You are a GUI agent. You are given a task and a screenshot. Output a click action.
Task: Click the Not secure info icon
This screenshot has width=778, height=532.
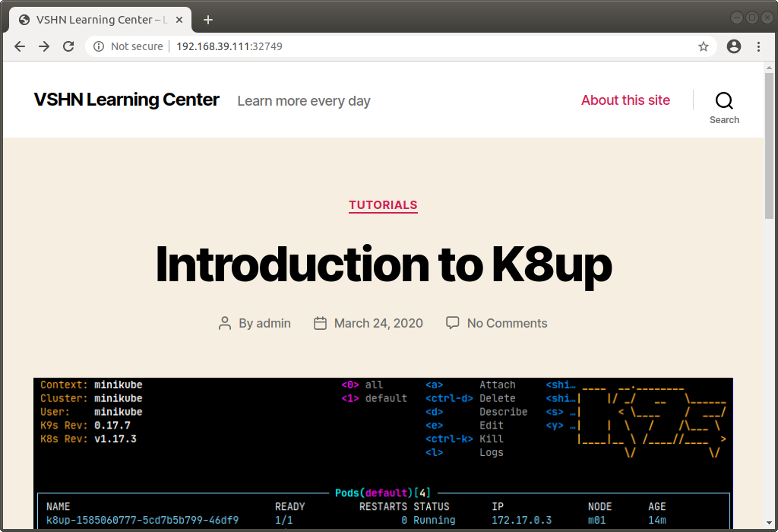[98, 46]
